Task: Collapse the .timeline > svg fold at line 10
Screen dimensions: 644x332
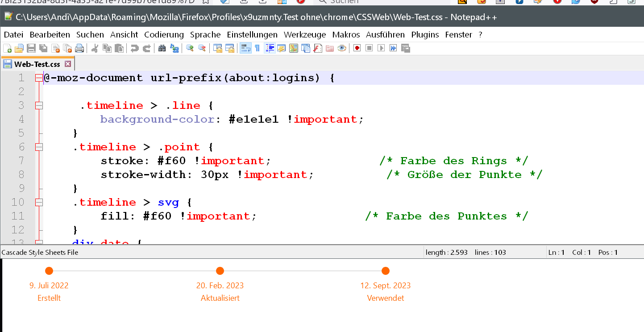Action: coord(39,203)
